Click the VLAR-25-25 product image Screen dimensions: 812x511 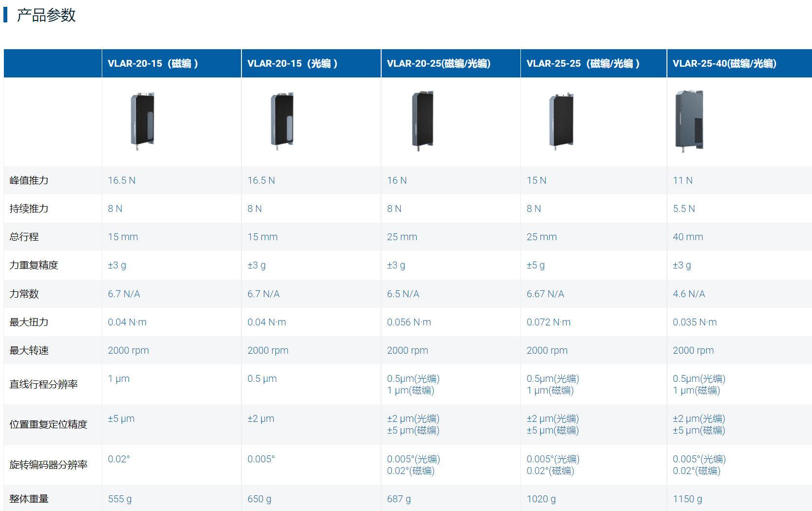[561, 120]
